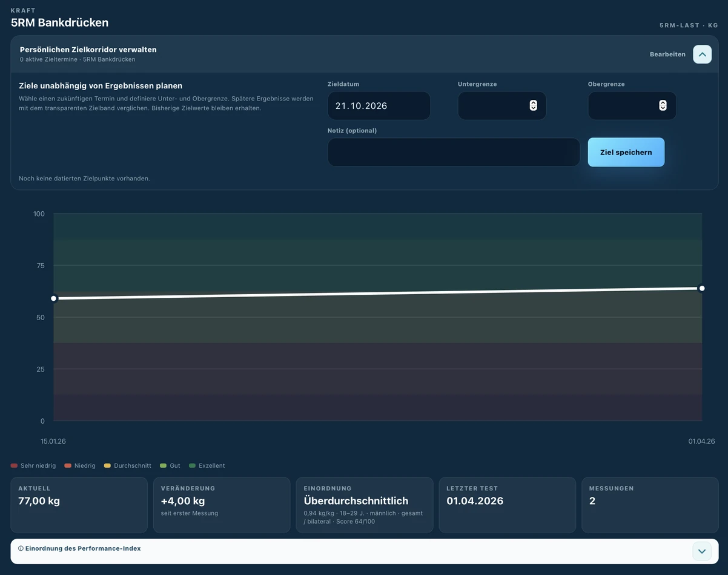Click the info icon next to Einordnung des Performance-Index

21,549
